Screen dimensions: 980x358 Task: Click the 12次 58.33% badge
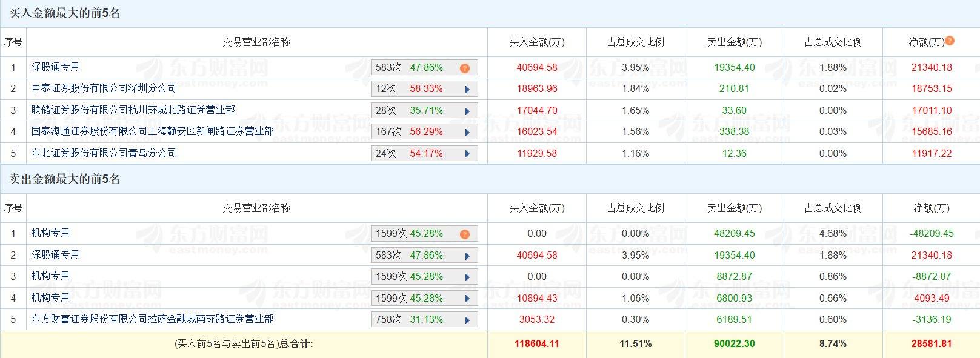pyautogui.click(x=409, y=89)
